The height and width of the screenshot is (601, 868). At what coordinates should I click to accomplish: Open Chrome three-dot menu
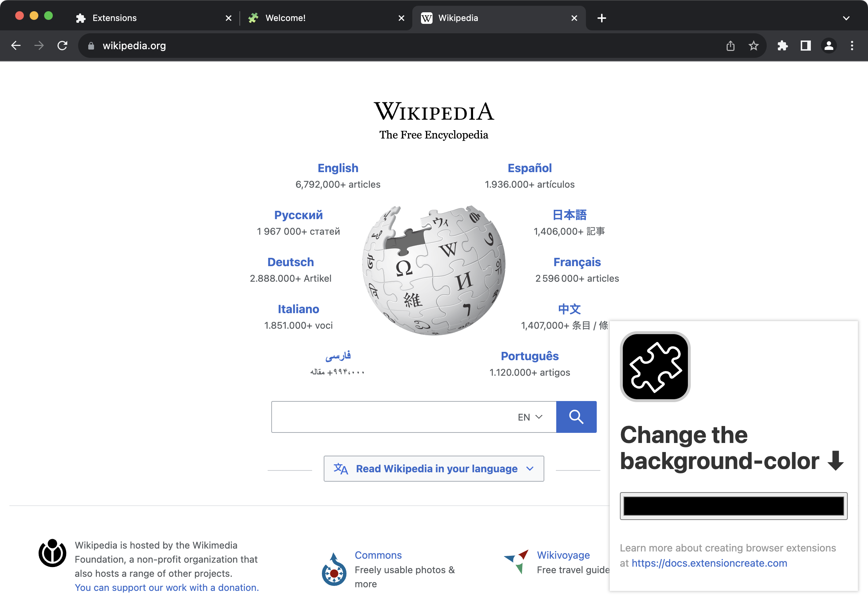click(852, 46)
